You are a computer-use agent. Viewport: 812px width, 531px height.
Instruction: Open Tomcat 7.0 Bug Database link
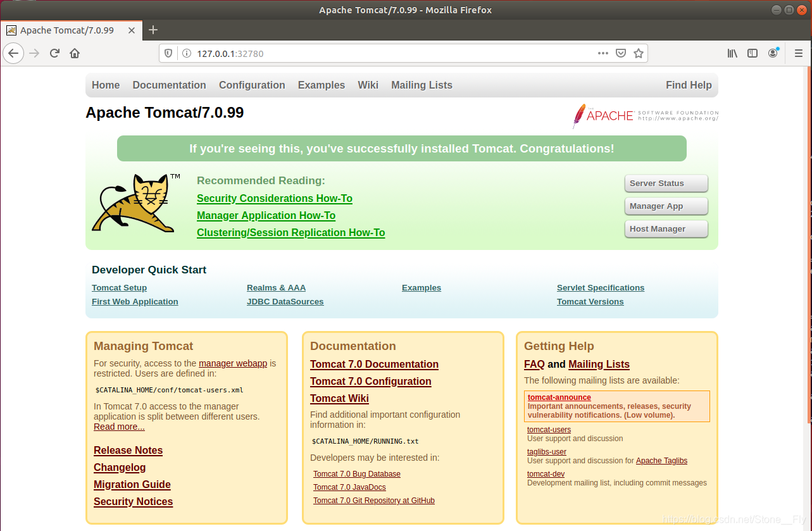[x=357, y=474]
